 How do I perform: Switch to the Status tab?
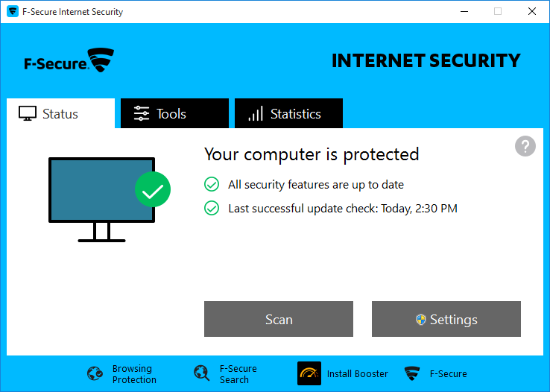tap(60, 114)
